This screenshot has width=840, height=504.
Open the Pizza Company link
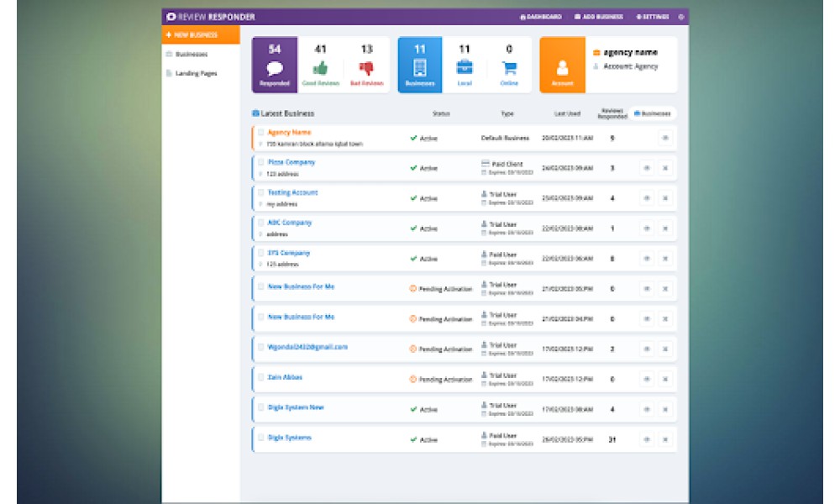[x=291, y=162]
